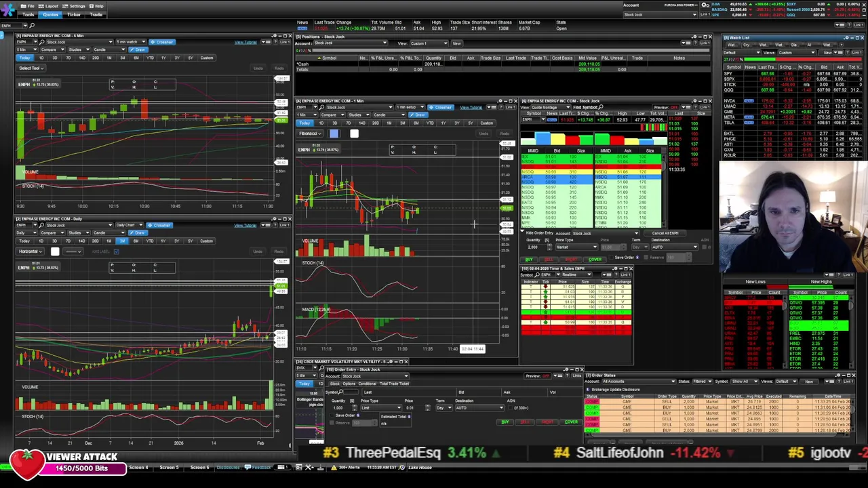Switch to Conditional tab in Order Entry window
The image size is (868, 488).
[367, 384]
